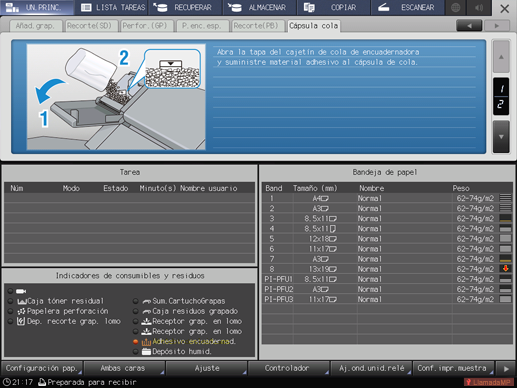Click Depósito humid. indicator lamp
Screen dimensions: 517x388
click(135, 352)
